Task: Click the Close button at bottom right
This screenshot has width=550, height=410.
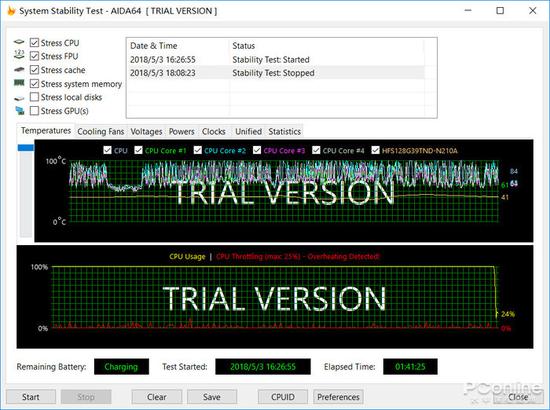Action: tap(518, 397)
